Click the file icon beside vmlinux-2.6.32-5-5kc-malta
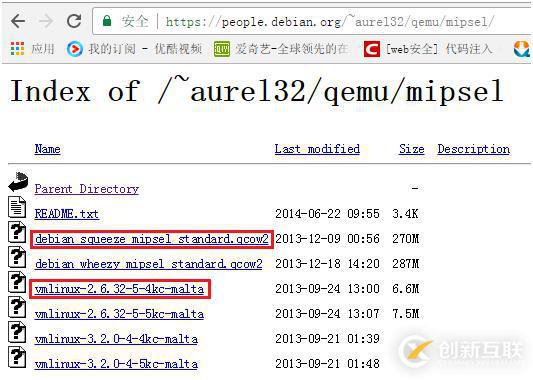 [17, 307]
